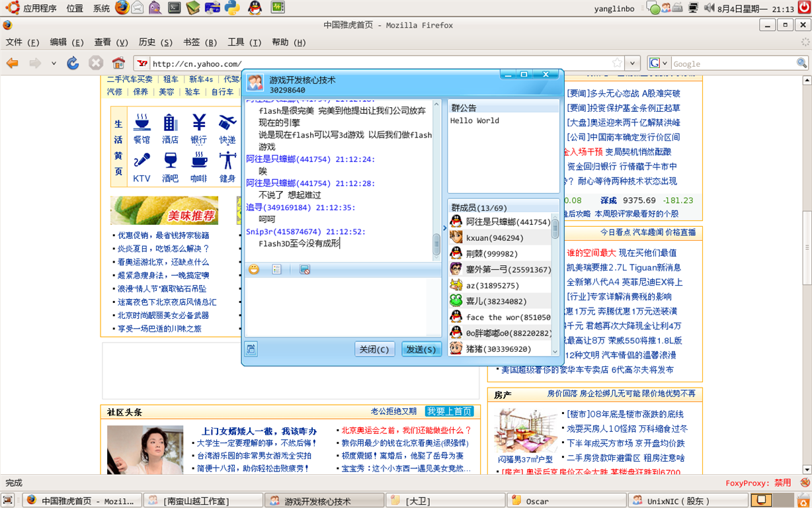Switch to the [大卫] taskbar window
The width and height of the screenshot is (812, 508).
click(x=445, y=501)
